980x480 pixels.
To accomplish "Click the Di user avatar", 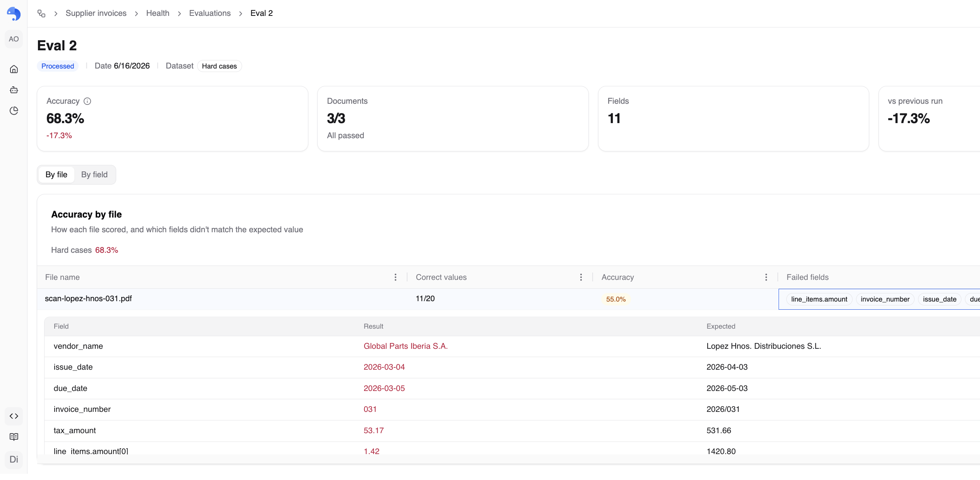I will 14,459.
